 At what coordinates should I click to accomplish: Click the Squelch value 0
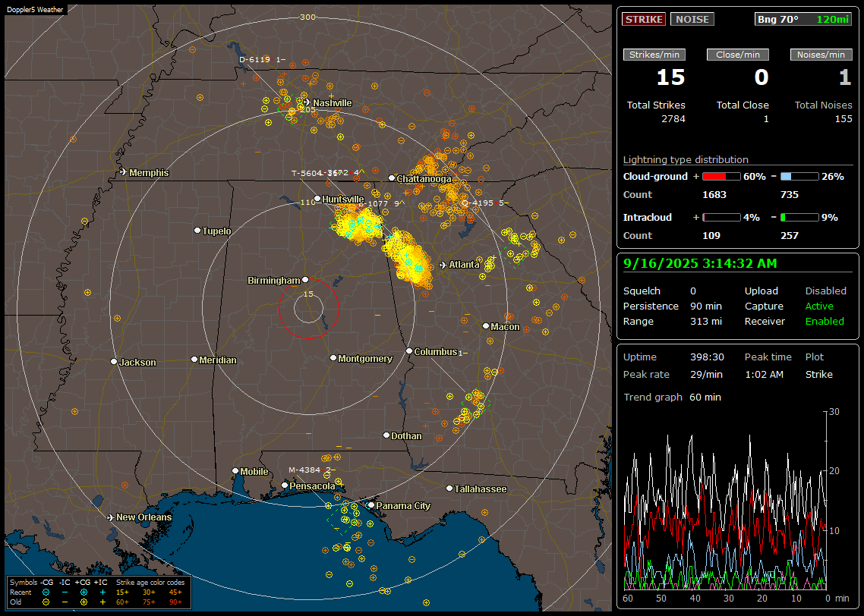[693, 291]
